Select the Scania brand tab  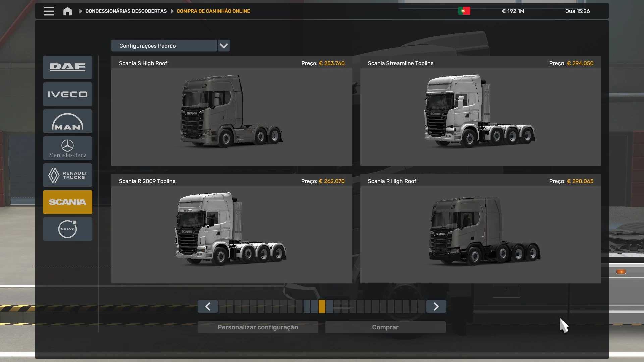pos(67,202)
